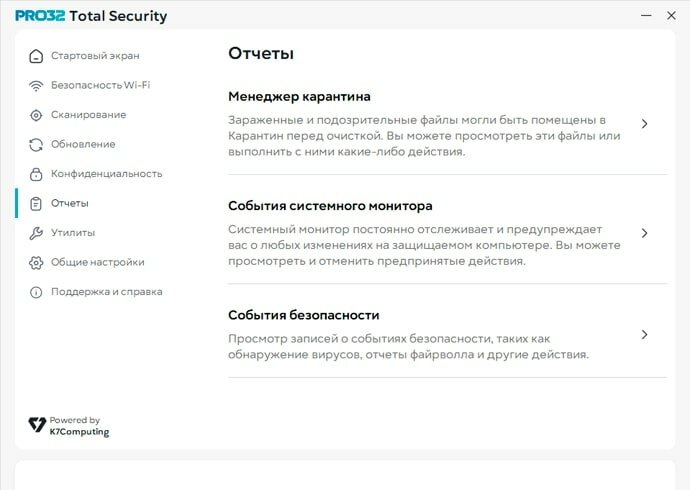The width and height of the screenshot is (690, 490).
Task: Minimize the PRO32 Total Security window
Action: click(x=646, y=15)
